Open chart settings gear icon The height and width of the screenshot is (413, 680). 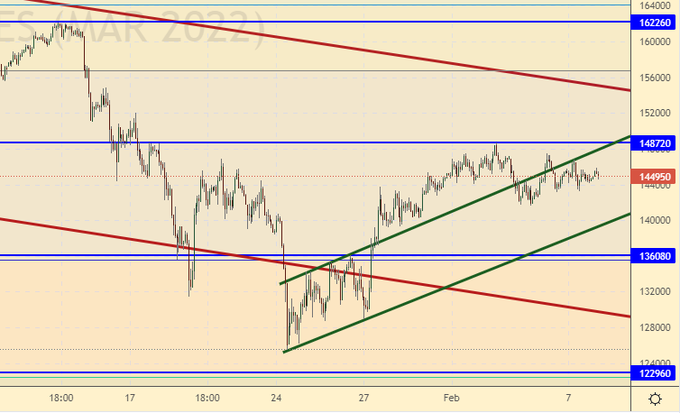tap(654, 399)
